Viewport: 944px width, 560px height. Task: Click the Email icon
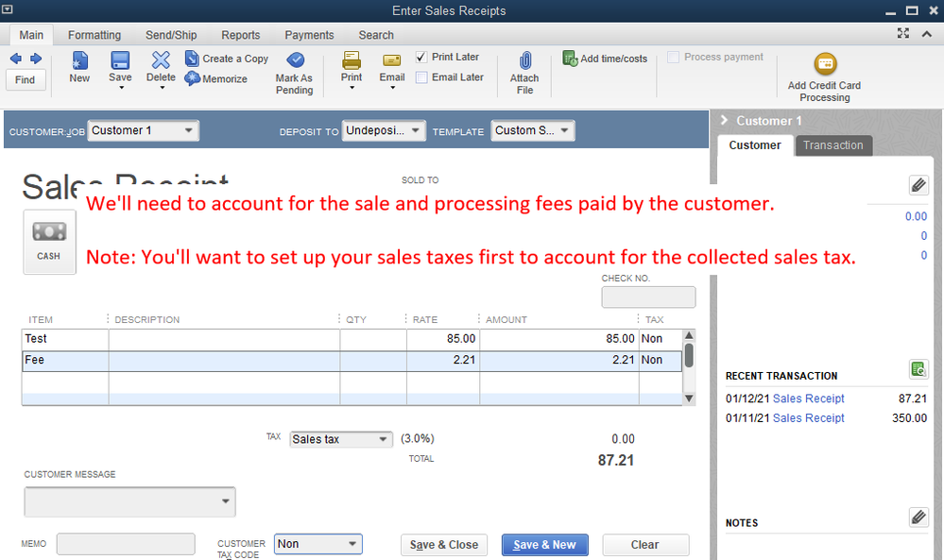click(392, 60)
